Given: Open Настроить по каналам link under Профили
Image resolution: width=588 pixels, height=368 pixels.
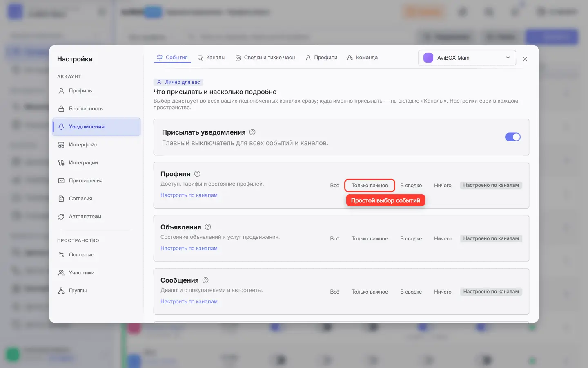Looking at the screenshot, I should click(189, 195).
